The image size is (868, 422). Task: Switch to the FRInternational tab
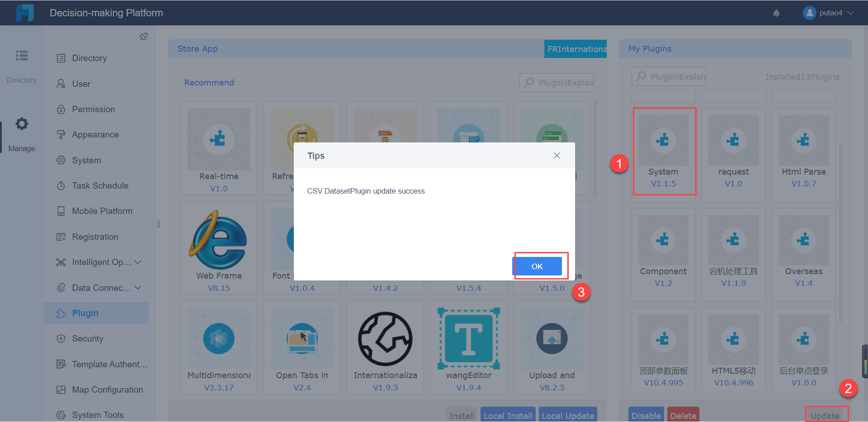576,49
